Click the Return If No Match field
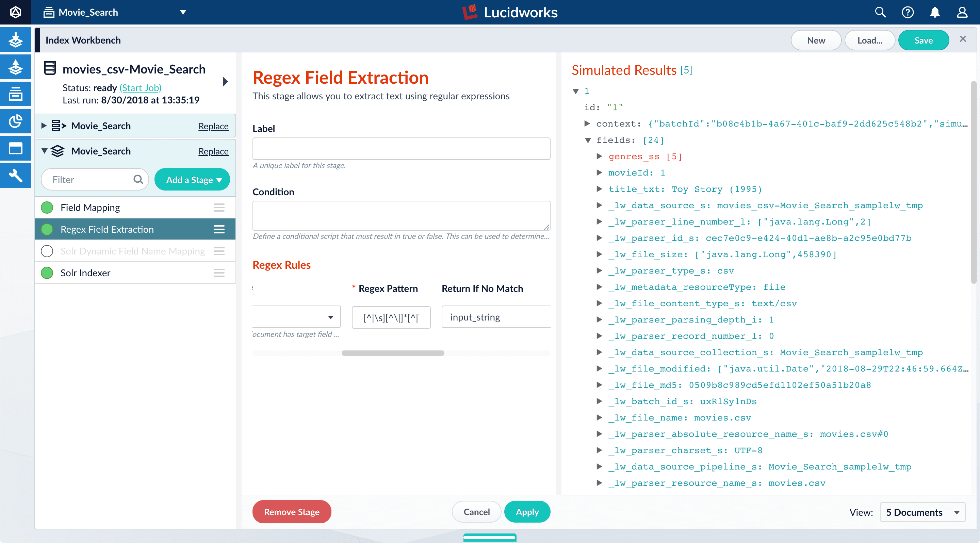Screen dimensions: 980x543 tap(496, 317)
